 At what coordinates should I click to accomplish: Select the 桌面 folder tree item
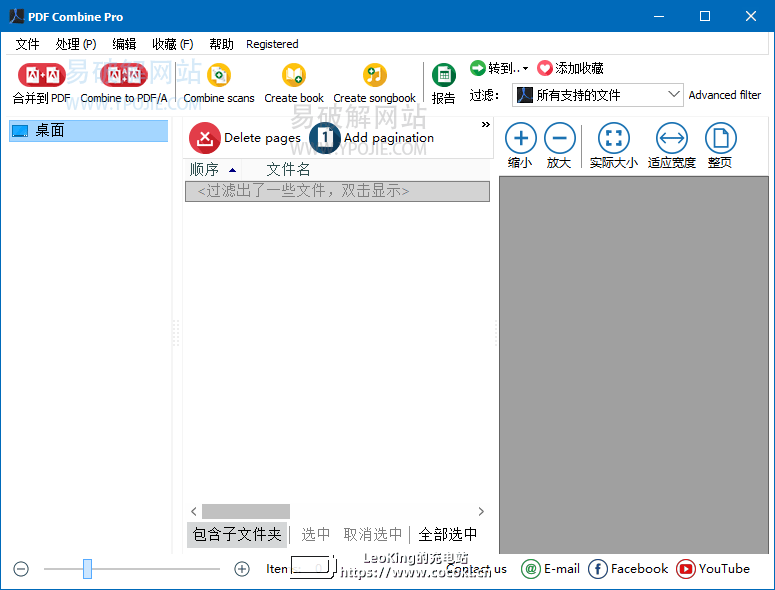tap(88, 130)
